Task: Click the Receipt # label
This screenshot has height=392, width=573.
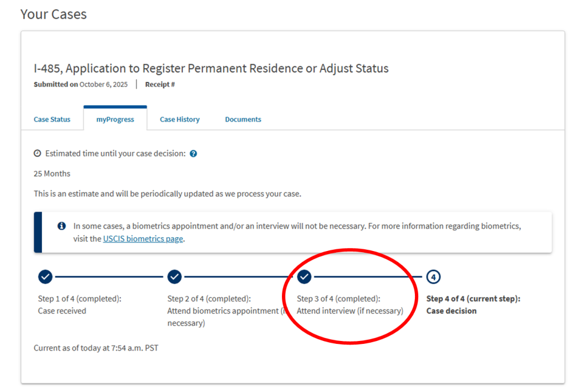Action: [160, 84]
